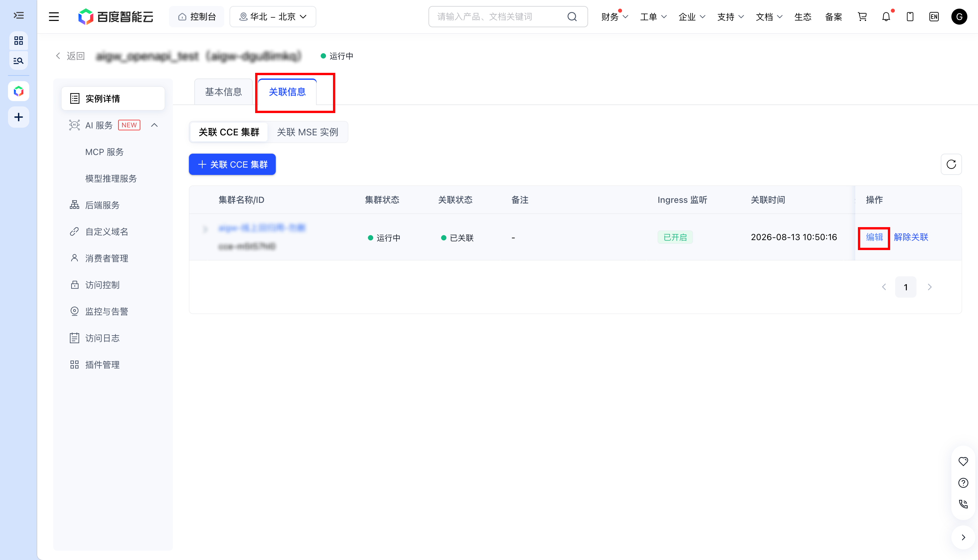Viewport: 978px width, 560px height.
Task: Click 编辑 for the associated cluster
Action: point(874,237)
